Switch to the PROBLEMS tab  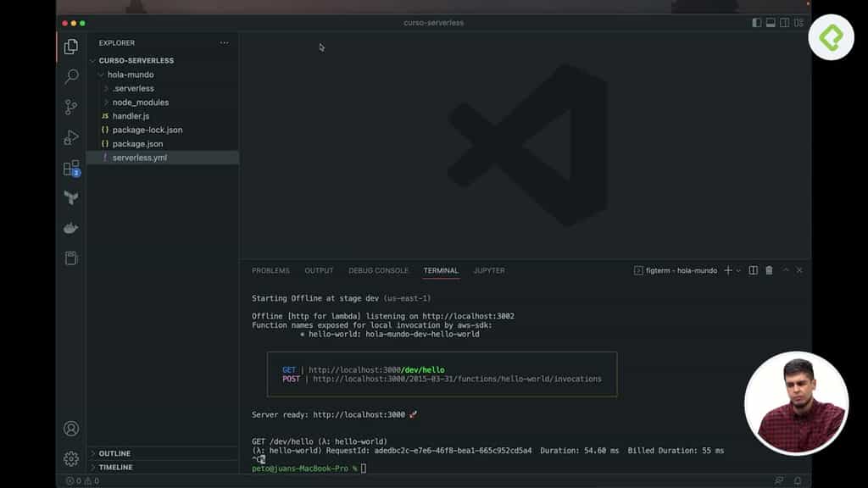[270, 270]
